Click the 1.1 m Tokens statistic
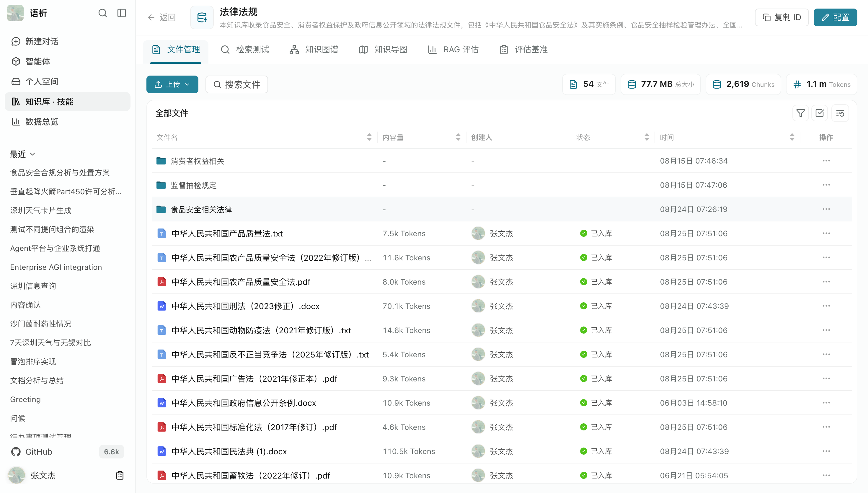 [x=822, y=84]
